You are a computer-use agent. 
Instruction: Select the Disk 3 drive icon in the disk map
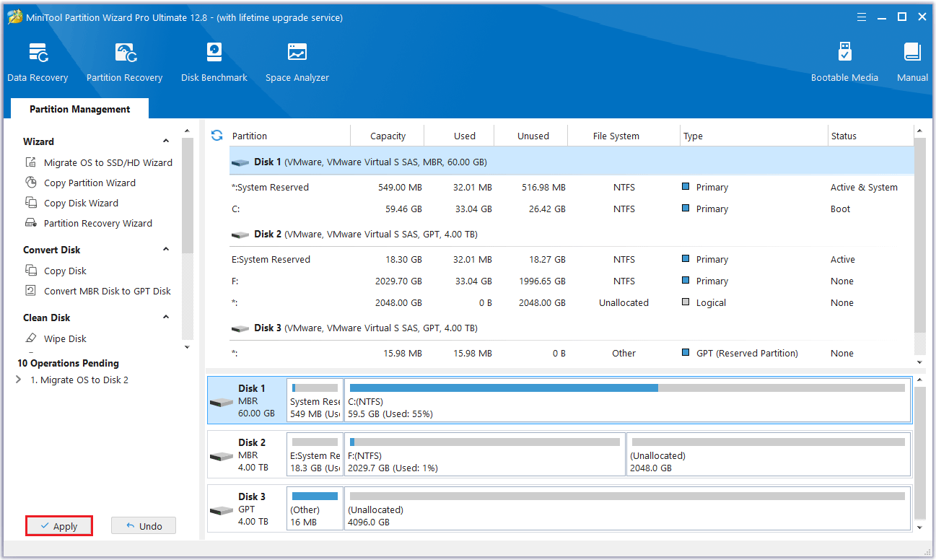tap(221, 510)
